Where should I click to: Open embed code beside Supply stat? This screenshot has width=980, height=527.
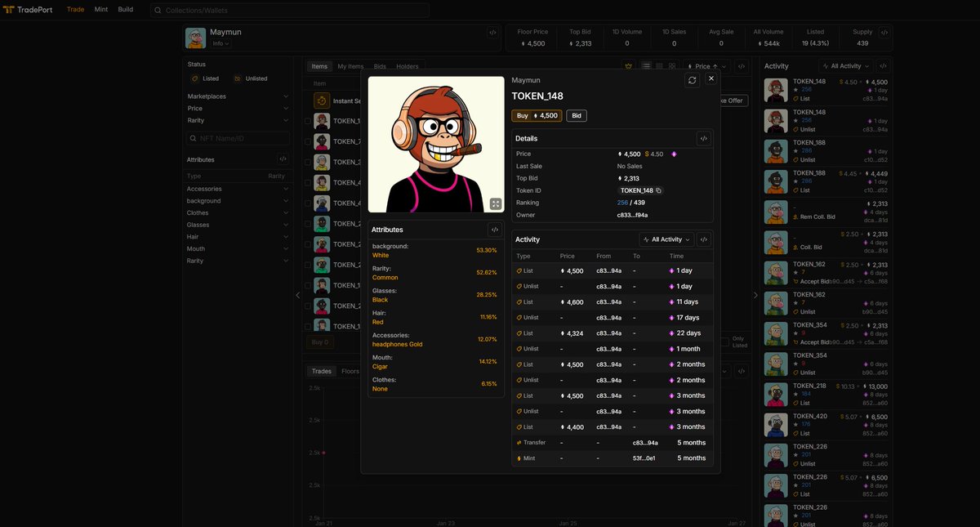coord(884,33)
